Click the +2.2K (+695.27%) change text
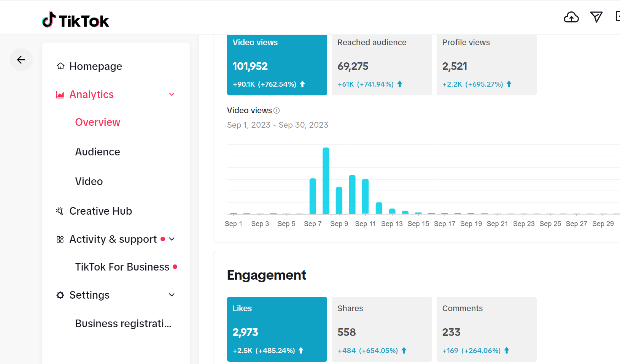The image size is (620, 364). pyautogui.click(x=473, y=84)
